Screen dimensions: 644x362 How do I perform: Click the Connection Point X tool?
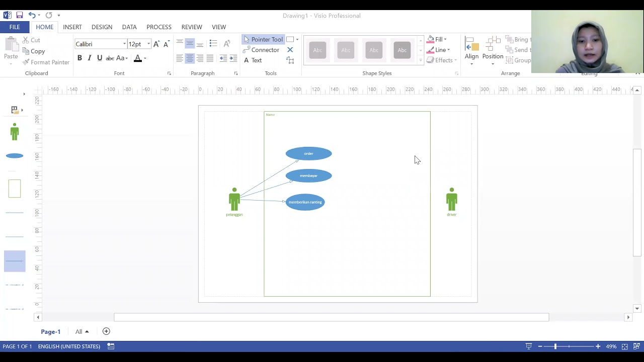click(x=290, y=50)
